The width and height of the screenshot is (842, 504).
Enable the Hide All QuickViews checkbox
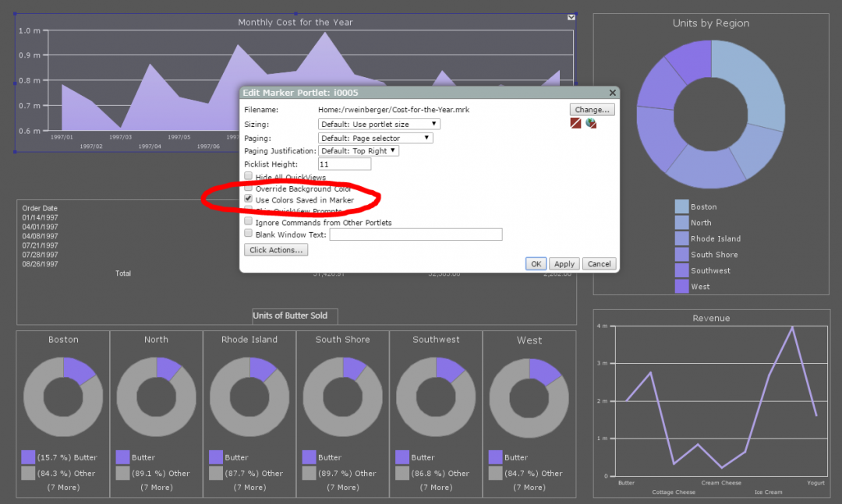point(248,175)
